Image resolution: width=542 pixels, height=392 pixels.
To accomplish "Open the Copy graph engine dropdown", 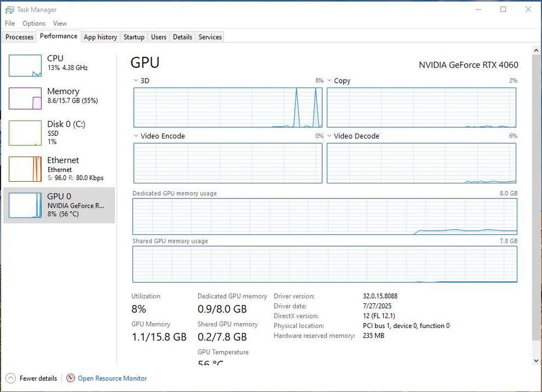I will (x=330, y=81).
